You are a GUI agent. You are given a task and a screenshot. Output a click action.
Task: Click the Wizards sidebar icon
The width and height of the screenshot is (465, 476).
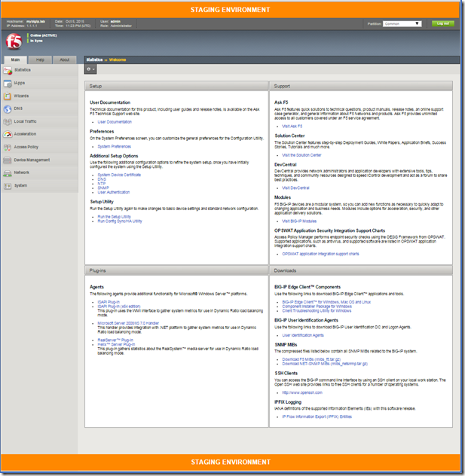point(8,96)
